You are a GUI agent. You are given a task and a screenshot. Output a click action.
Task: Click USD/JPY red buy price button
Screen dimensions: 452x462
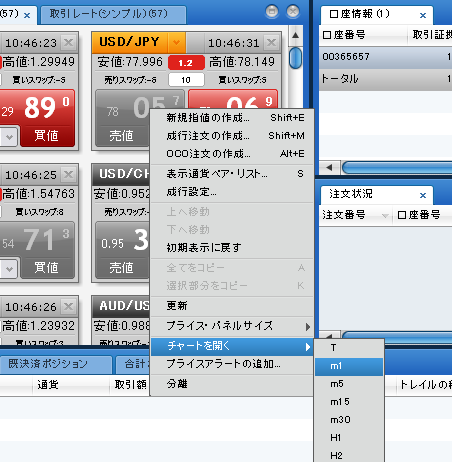pos(233,99)
